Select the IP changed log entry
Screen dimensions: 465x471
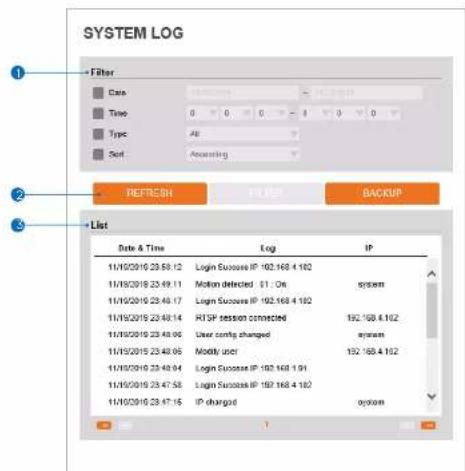point(260,402)
